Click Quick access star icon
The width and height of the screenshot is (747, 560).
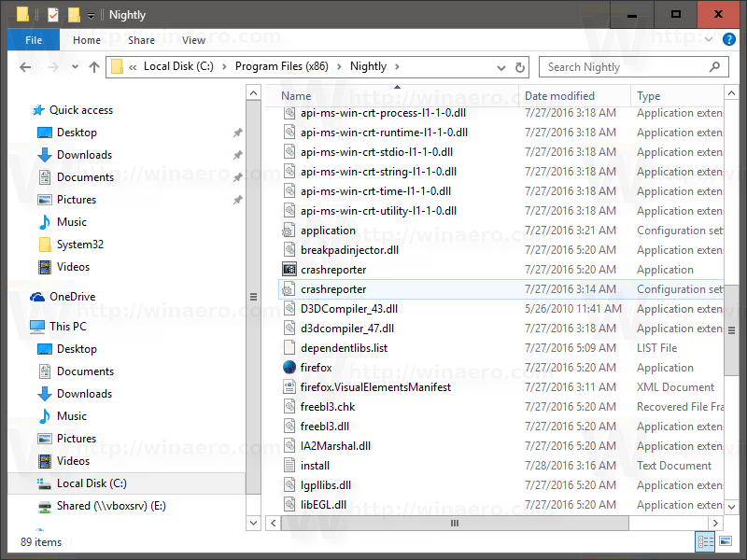38,110
